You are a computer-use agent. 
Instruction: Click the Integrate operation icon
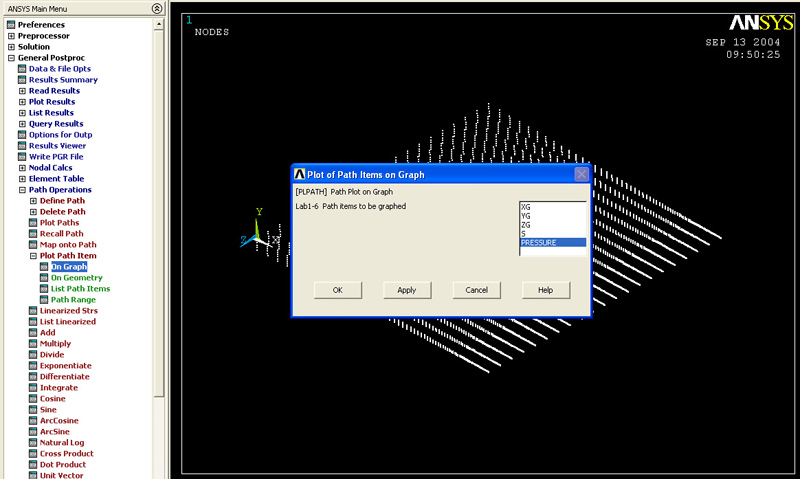pyautogui.click(x=33, y=388)
